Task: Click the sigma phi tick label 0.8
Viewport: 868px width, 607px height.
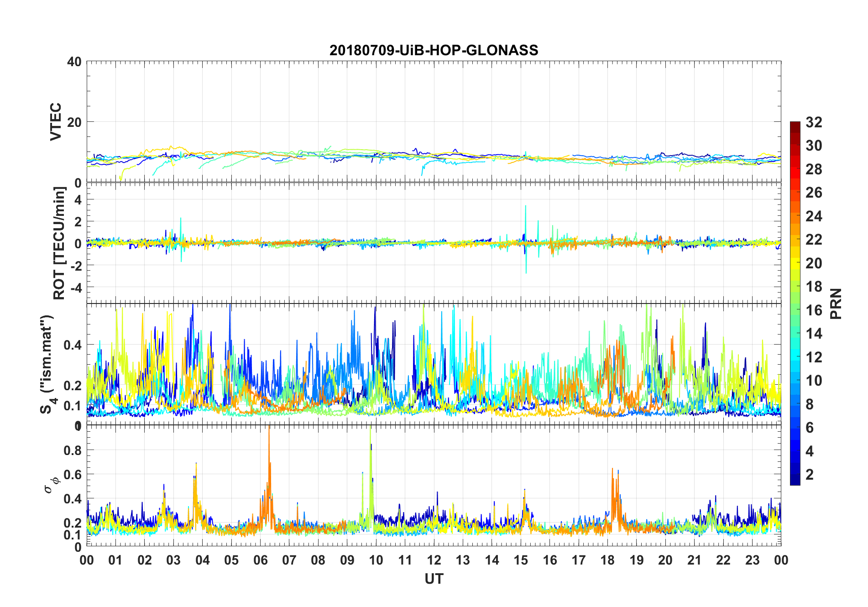Action: tap(73, 450)
